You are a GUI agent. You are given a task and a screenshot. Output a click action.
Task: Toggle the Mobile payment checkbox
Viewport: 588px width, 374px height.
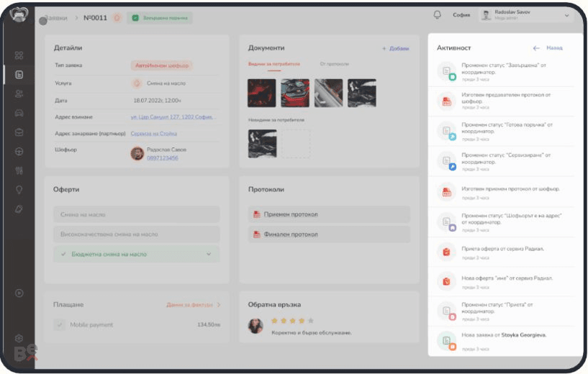[59, 324]
